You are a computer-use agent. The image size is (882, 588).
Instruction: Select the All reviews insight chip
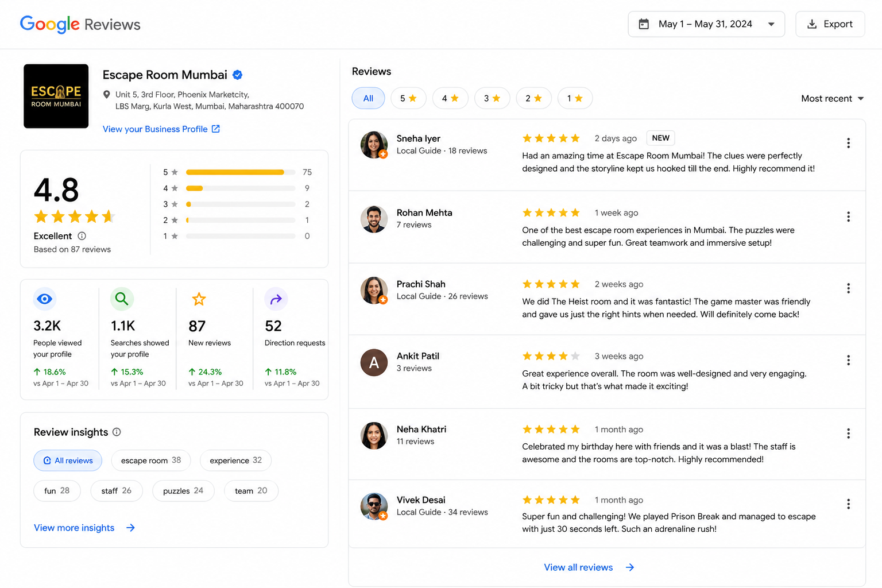(x=68, y=461)
